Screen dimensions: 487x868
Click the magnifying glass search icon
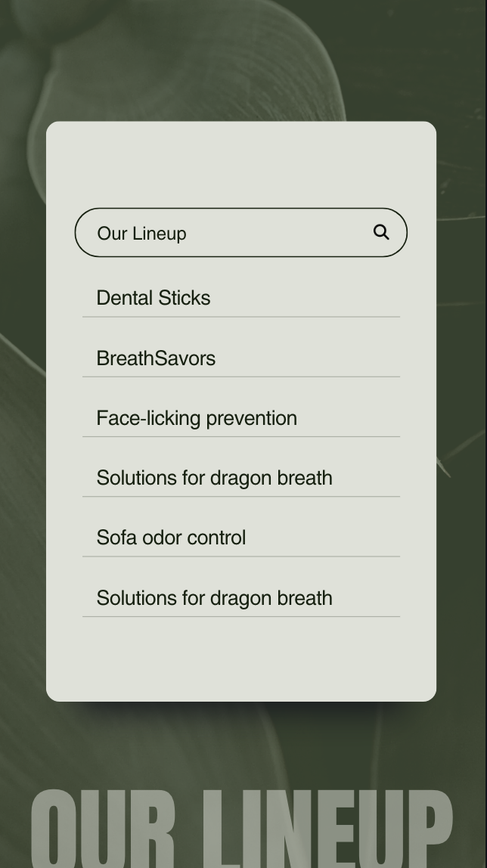[x=381, y=232]
